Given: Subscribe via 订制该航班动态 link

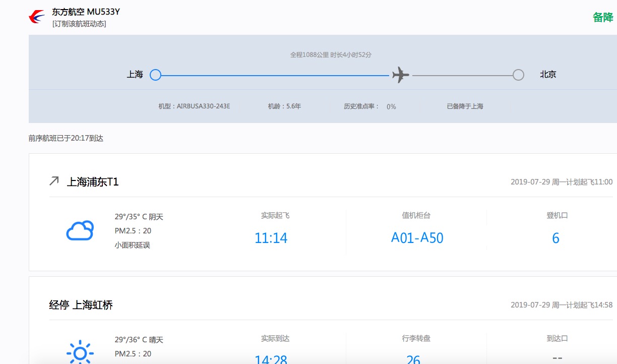Looking at the screenshot, I should 79,24.
